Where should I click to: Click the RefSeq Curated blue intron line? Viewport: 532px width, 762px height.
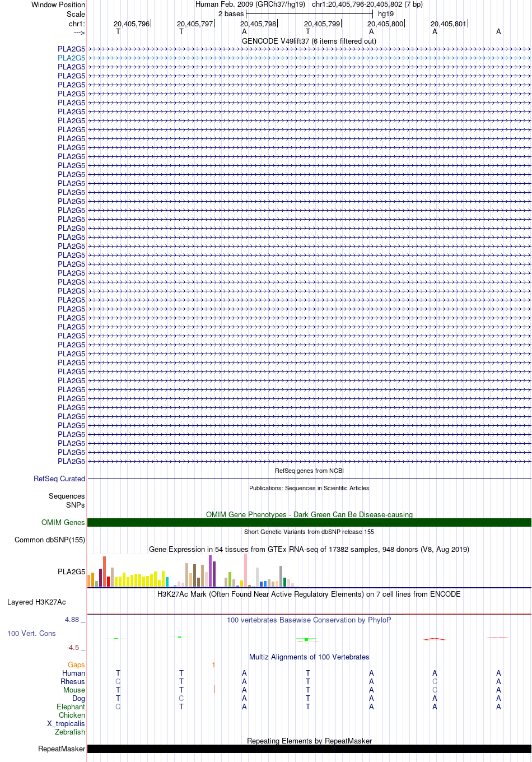pos(309,479)
